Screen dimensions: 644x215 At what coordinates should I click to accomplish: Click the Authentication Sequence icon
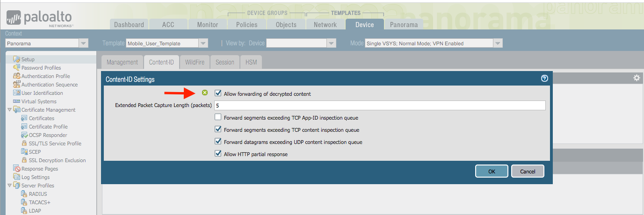17,85
